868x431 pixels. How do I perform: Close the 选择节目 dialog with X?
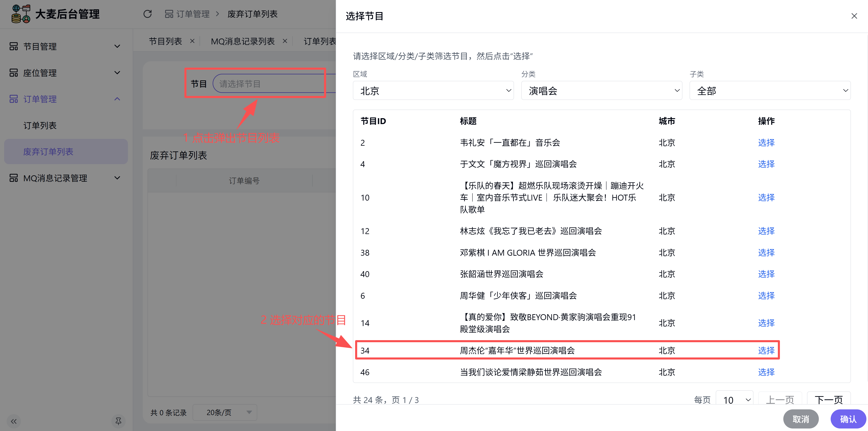pos(854,16)
